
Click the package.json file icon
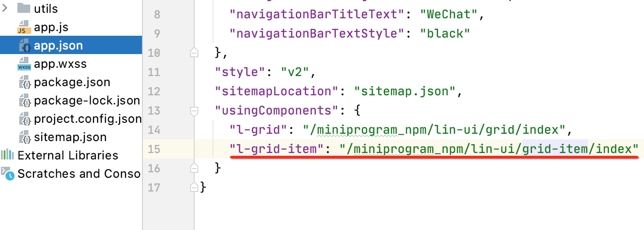(x=24, y=82)
